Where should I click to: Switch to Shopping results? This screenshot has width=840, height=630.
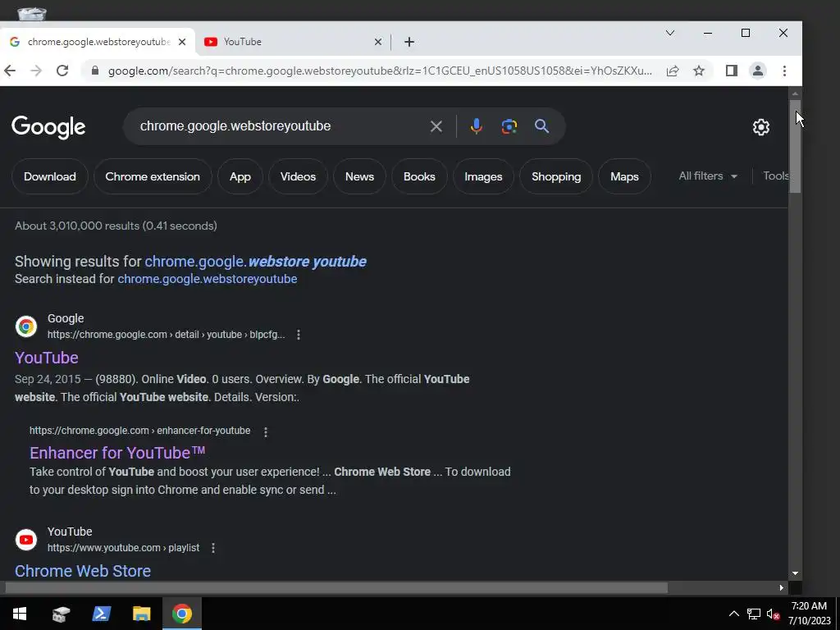pyautogui.click(x=556, y=177)
